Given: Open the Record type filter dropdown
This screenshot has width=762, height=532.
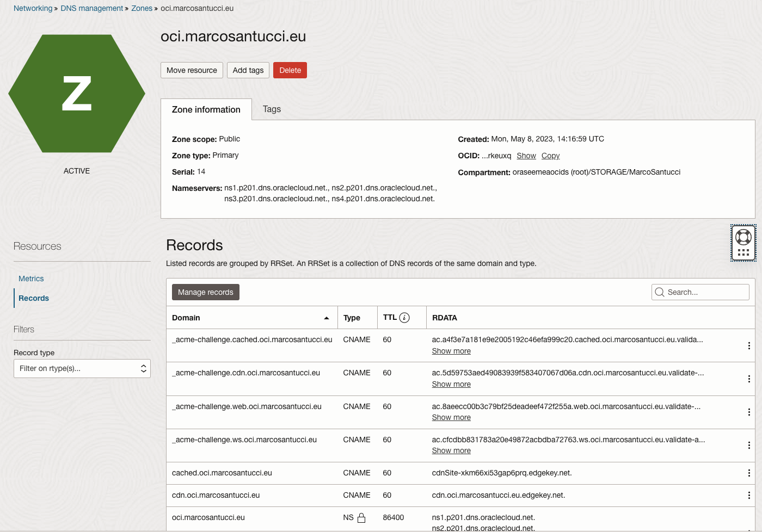Looking at the screenshot, I should coord(82,368).
